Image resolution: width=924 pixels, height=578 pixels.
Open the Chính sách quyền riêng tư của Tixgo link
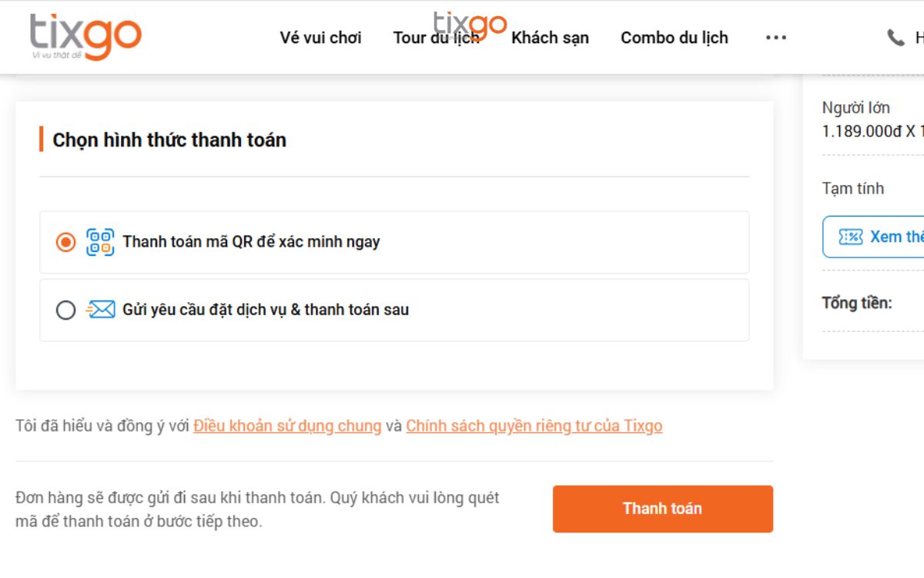pos(534,425)
